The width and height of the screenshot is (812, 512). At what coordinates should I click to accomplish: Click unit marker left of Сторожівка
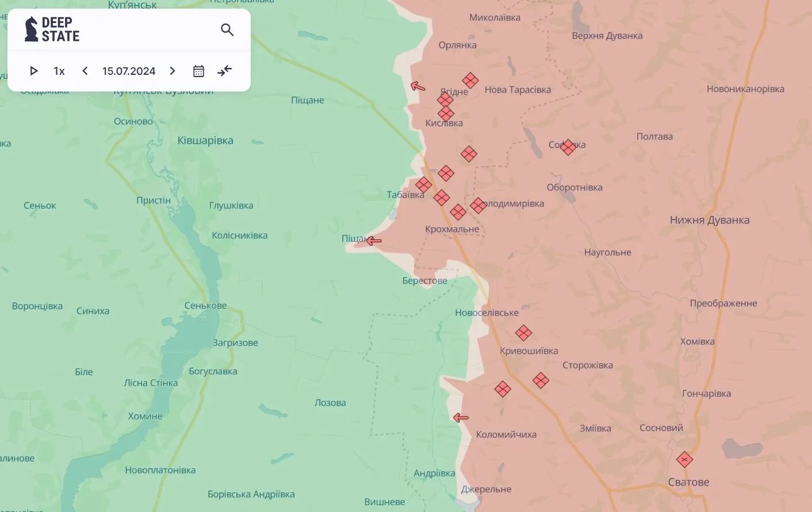541,380
